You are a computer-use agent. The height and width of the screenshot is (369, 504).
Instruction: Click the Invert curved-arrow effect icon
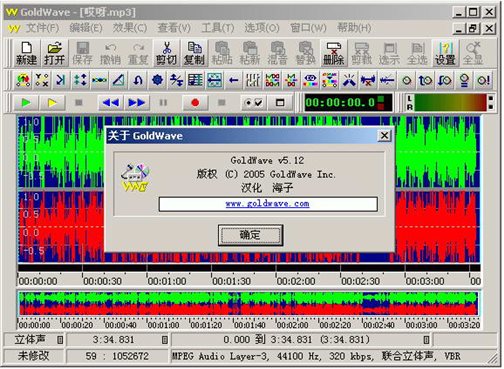click(x=138, y=80)
